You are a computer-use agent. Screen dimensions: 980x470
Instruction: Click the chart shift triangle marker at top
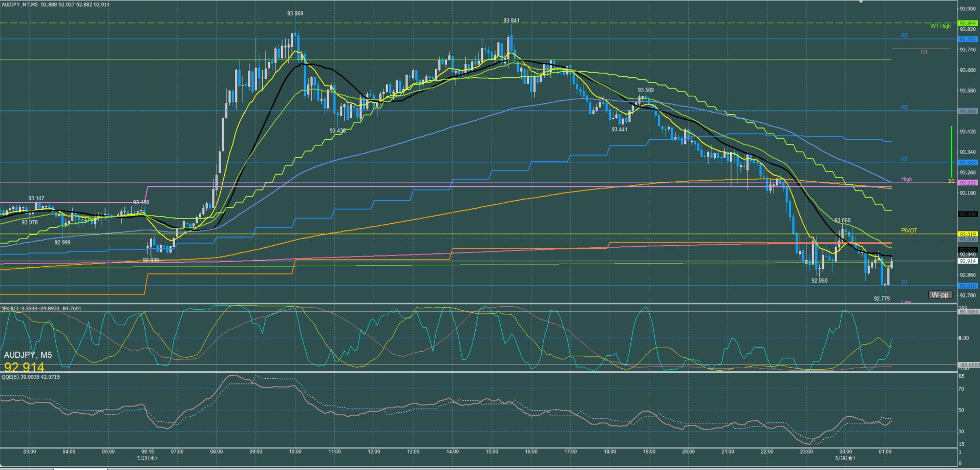click(x=861, y=2)
